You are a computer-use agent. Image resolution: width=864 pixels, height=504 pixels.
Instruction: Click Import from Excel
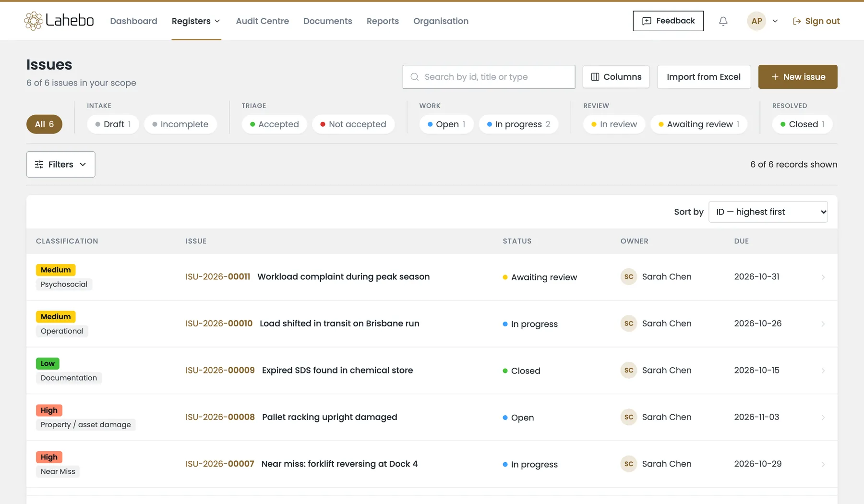(704, 77)
